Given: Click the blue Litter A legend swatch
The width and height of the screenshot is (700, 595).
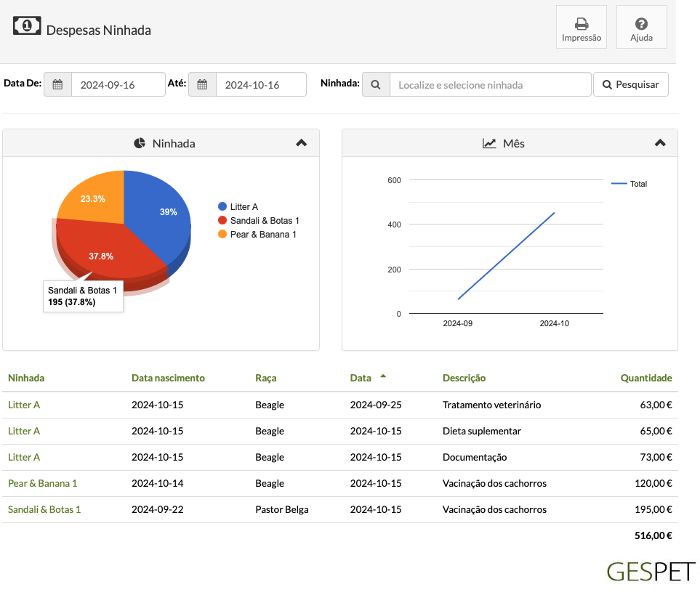Looking at the screenshot, I should [222, 206].
